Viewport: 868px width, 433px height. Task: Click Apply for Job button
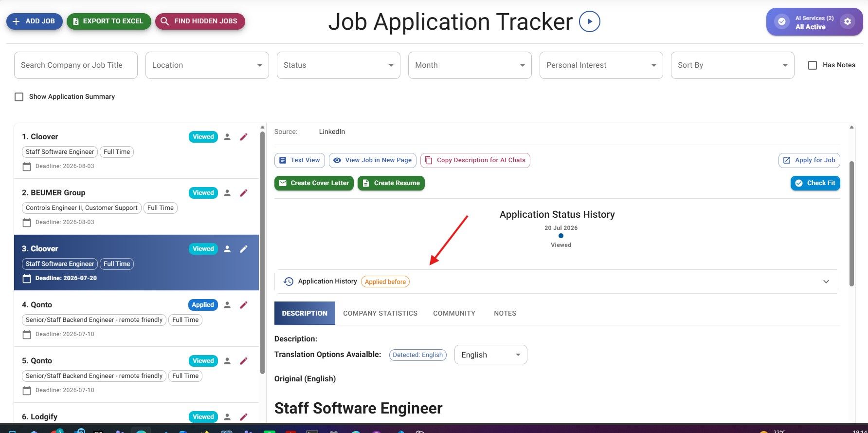click(x=809, y=160)
